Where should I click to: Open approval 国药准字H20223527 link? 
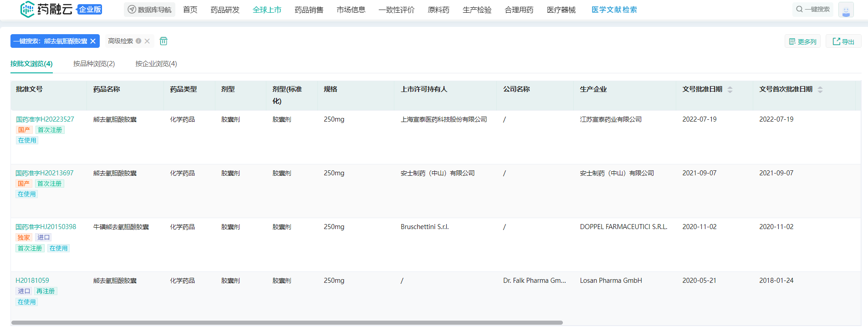point(45,119)
